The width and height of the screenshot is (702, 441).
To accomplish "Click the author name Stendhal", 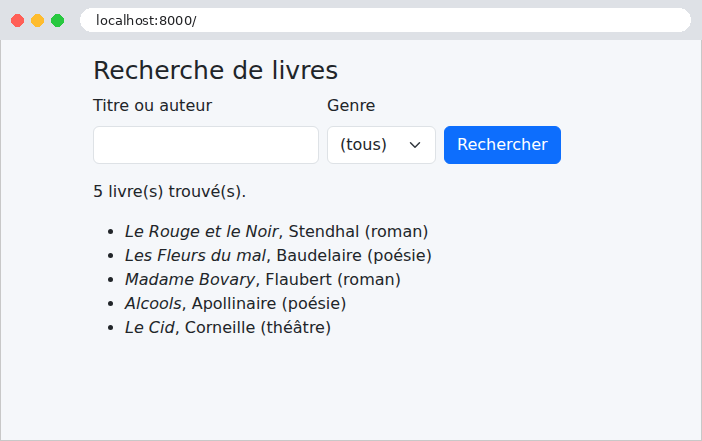I will pos(324,231).
